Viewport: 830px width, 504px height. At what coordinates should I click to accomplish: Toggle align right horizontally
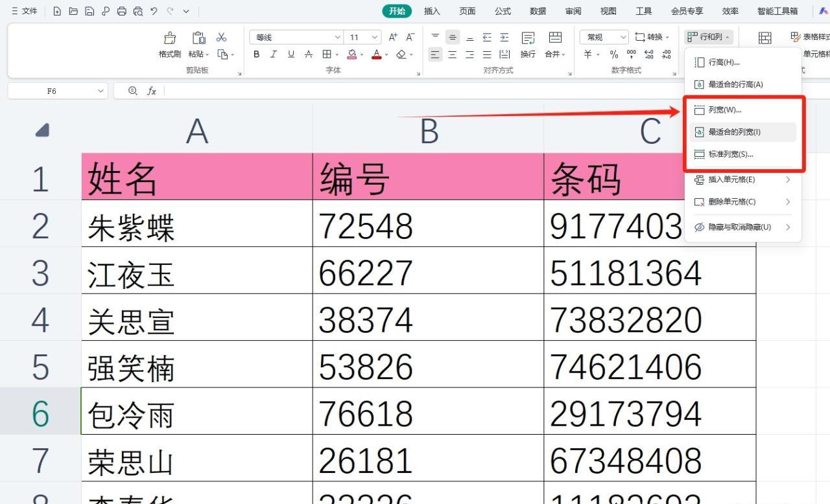tap(470, 54)
